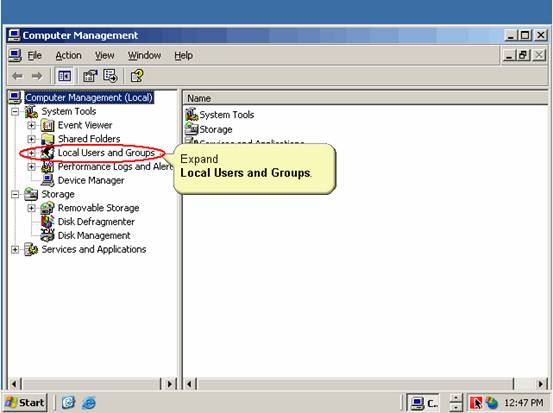Click the Back arrow toolbar icon
This screenshot has width=553, height=413.
tap(17, 76)
